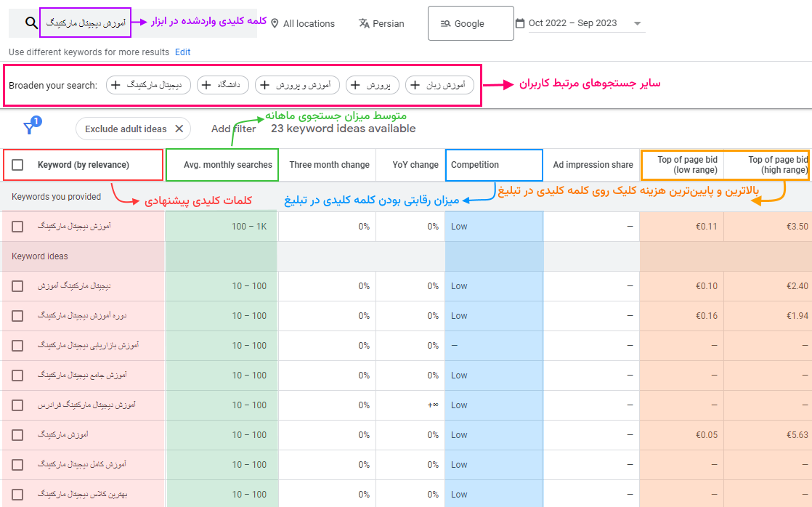Select the آموزش مارکتینگ keyword checkbox
This screenshot has width=812, height=507.
click(x=18, y=435)
